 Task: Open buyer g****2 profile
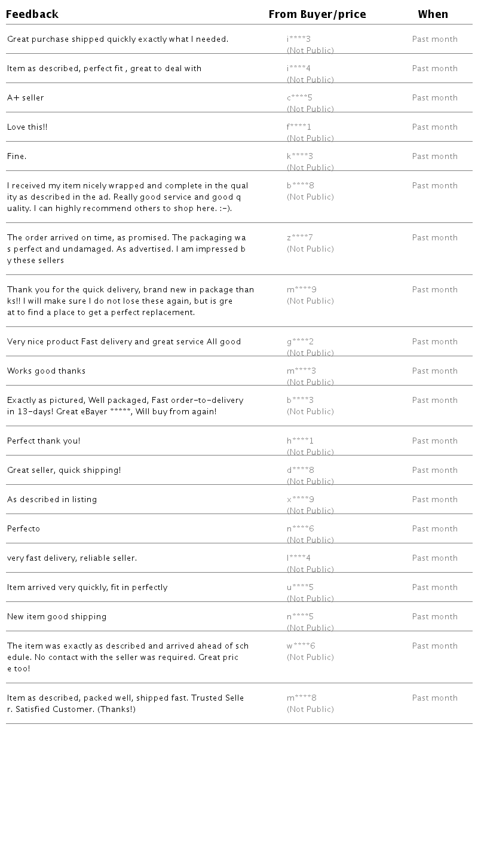(300, 342)
